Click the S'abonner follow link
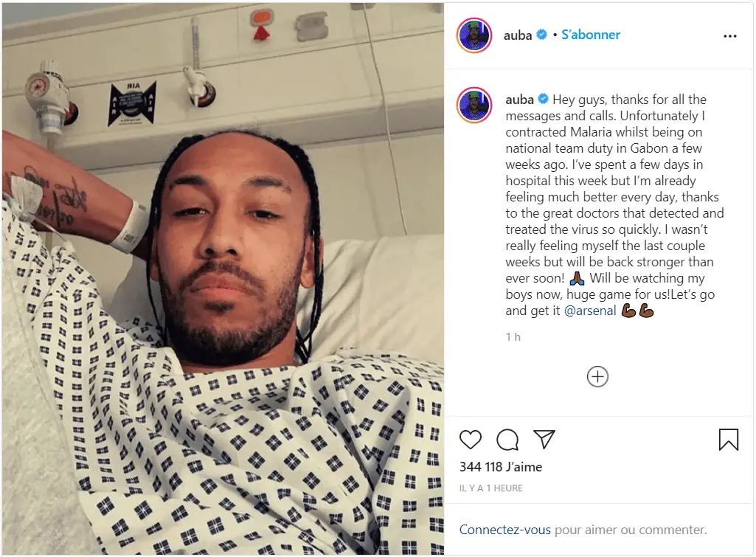The image size is (756, 557). [591, 35]
